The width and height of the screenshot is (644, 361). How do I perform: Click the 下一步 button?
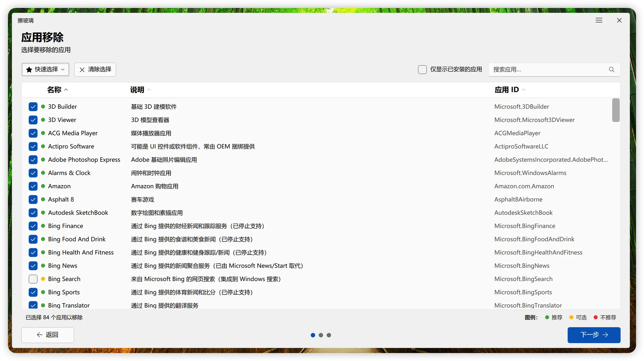[594, 335]
